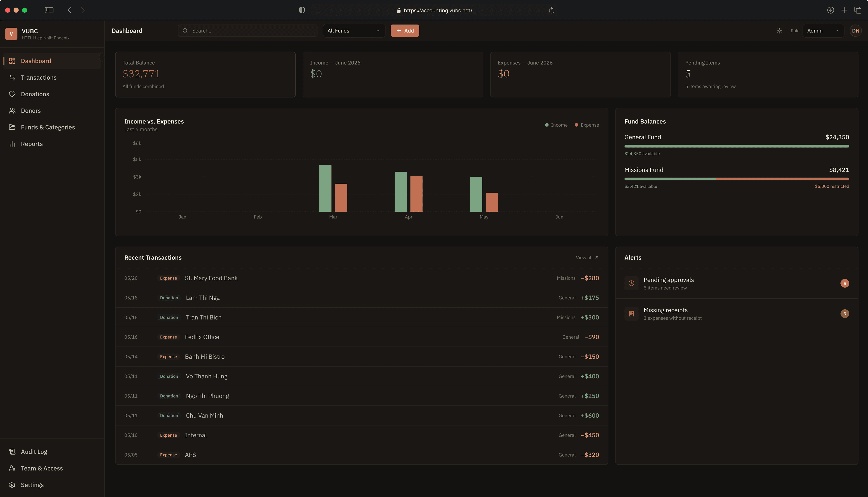Open the Audit Log icon in the sidebar
The width and height of the screenshot is (868, 497).
click(x=12, y=452)
